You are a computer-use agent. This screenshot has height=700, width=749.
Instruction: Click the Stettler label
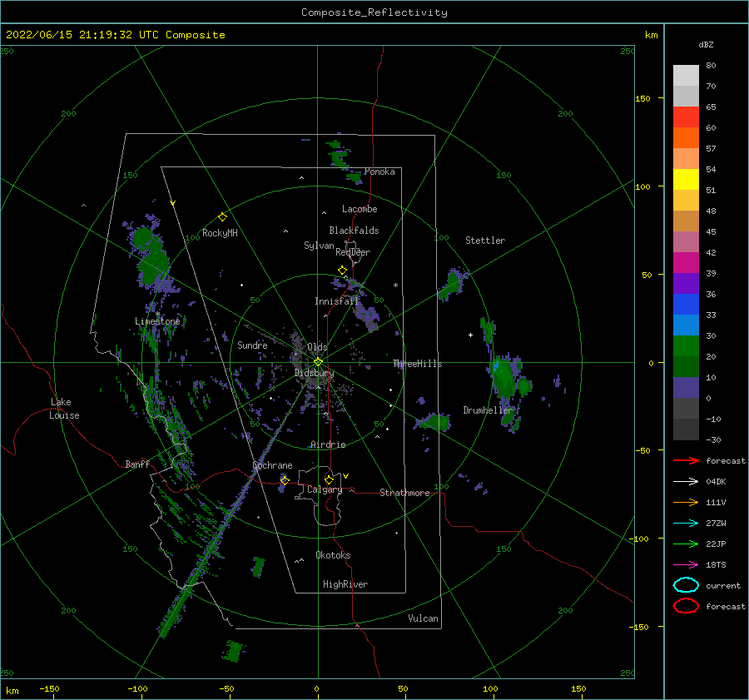[485, 241]
